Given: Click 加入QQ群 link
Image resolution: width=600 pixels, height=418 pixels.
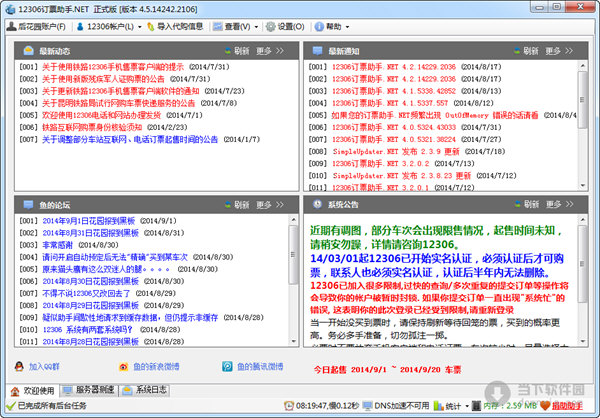Looking at the screenshot, I should tap(44, 367).
